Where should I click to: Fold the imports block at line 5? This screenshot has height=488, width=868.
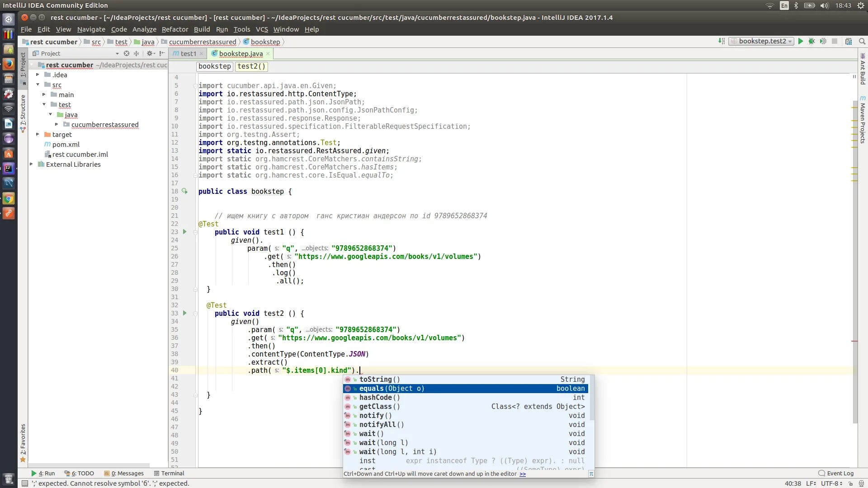click(x=195, y=86)
